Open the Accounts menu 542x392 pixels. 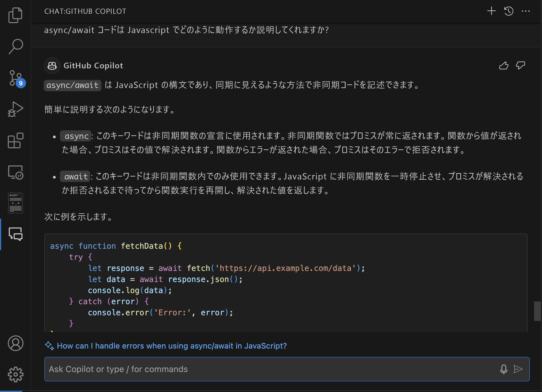tap(15, 343)
